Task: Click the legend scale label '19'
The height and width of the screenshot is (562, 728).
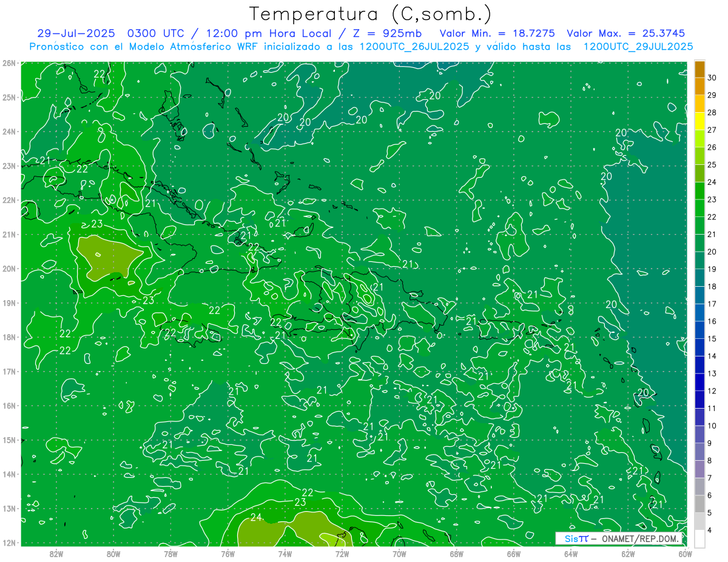Action: (x=712, y=269)
